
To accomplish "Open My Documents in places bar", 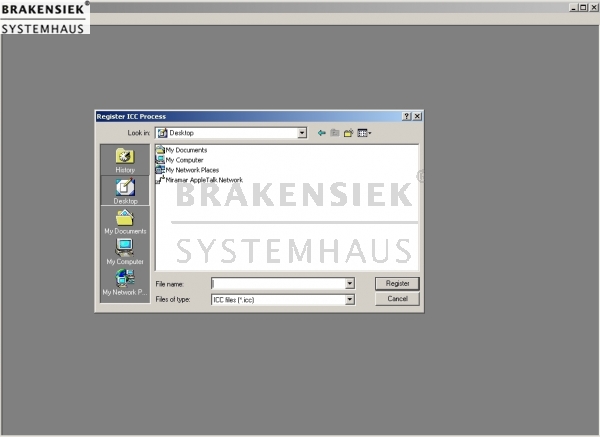I will coord(125,222).
